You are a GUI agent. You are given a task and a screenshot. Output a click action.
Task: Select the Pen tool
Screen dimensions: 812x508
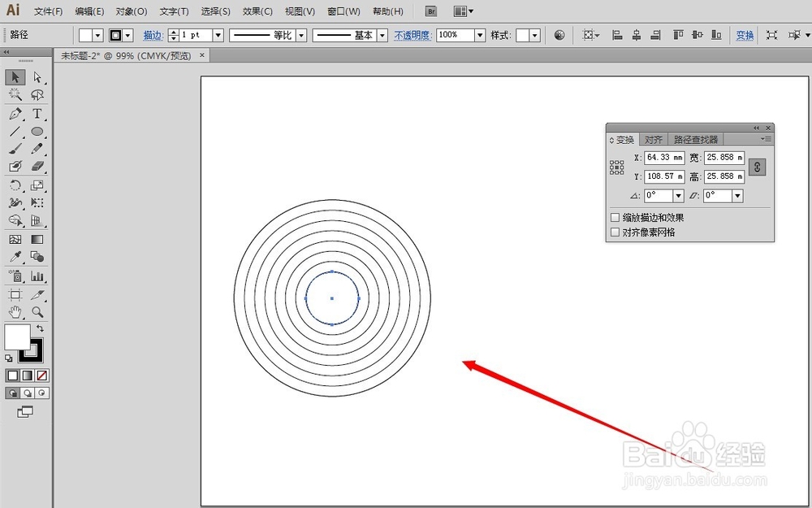tap(15, 114)
